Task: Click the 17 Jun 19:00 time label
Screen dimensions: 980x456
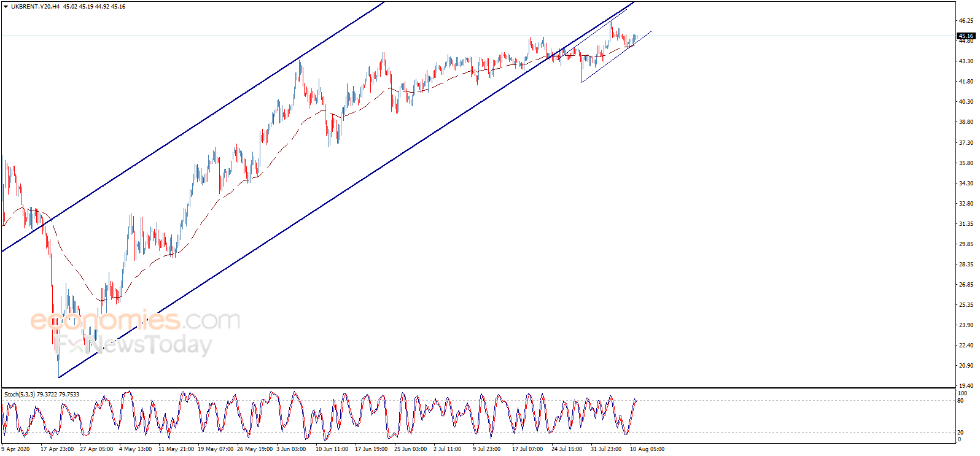Action: [371, 449]
